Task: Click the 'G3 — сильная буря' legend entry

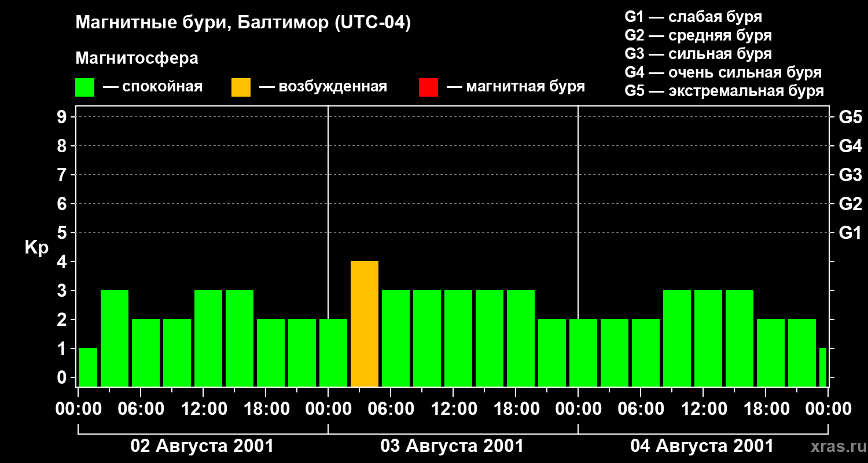Action: click(698, 54)
